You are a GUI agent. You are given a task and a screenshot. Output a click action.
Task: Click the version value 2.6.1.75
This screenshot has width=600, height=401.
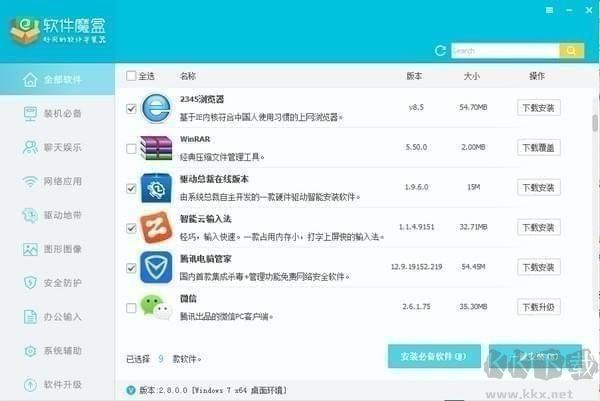[x=416, y=306]
